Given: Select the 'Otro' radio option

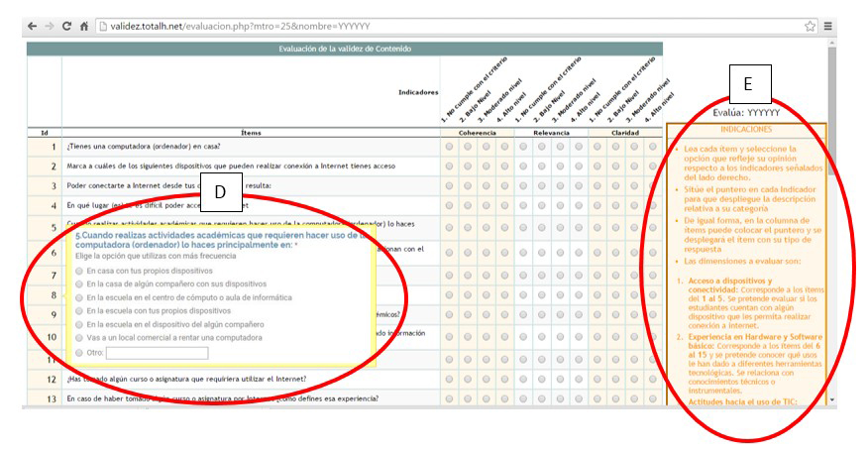Looking at the screenshot, I should point(79,353).
